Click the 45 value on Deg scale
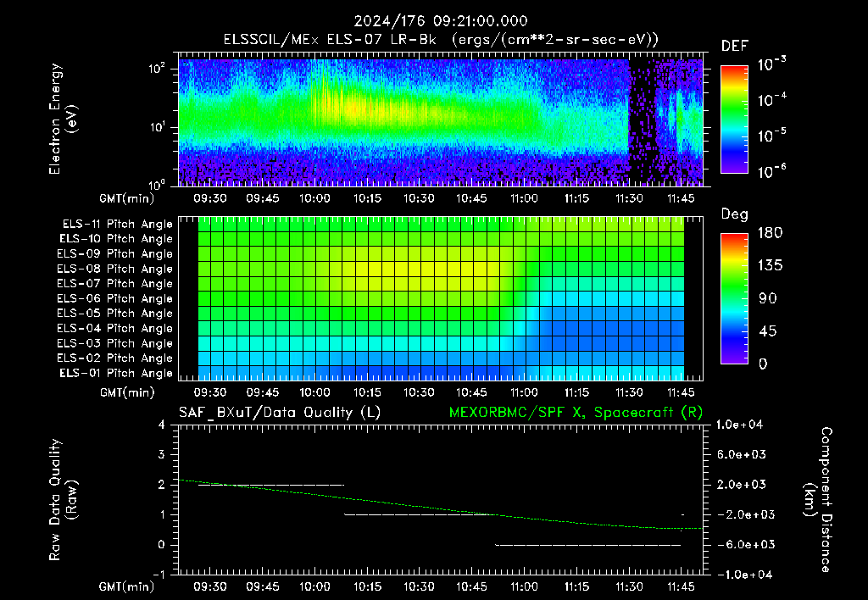Image resolution: width=868 pixels, height=600 pixels. [768, 331]
